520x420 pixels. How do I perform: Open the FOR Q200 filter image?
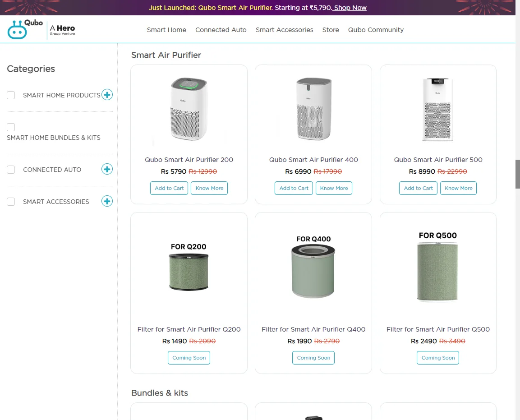(189, 267)
